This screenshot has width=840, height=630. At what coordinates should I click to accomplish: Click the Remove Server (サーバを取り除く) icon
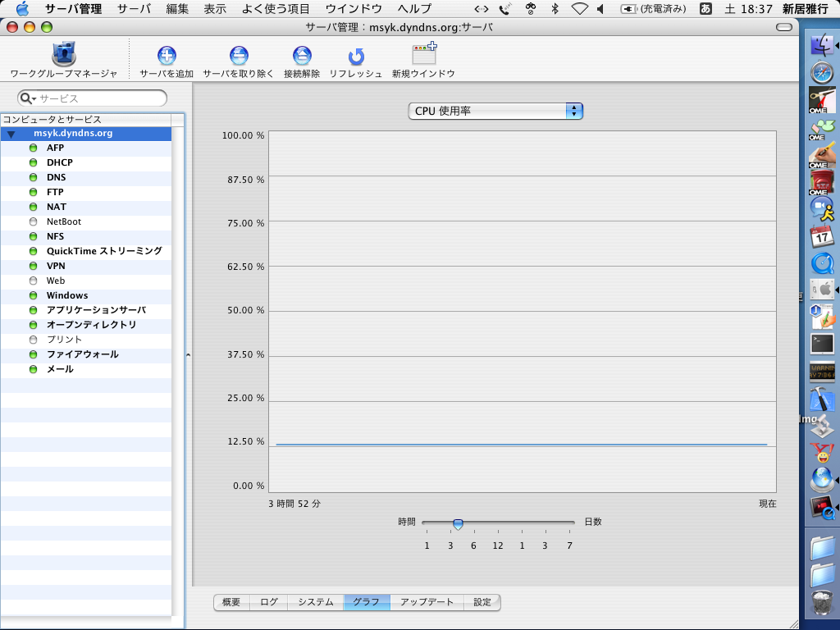tap(239, 57)
